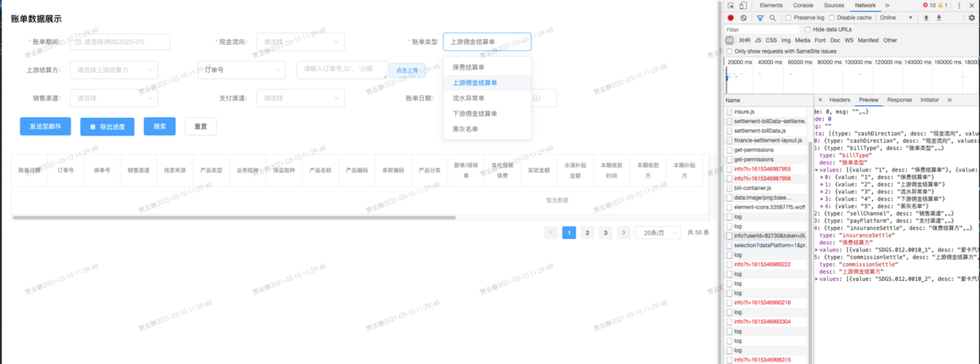Open the 现金流向 dropdown
Image resolution: width=980 pixels, height=364 pixels.
pyautogui.click(x=301, y=42)
